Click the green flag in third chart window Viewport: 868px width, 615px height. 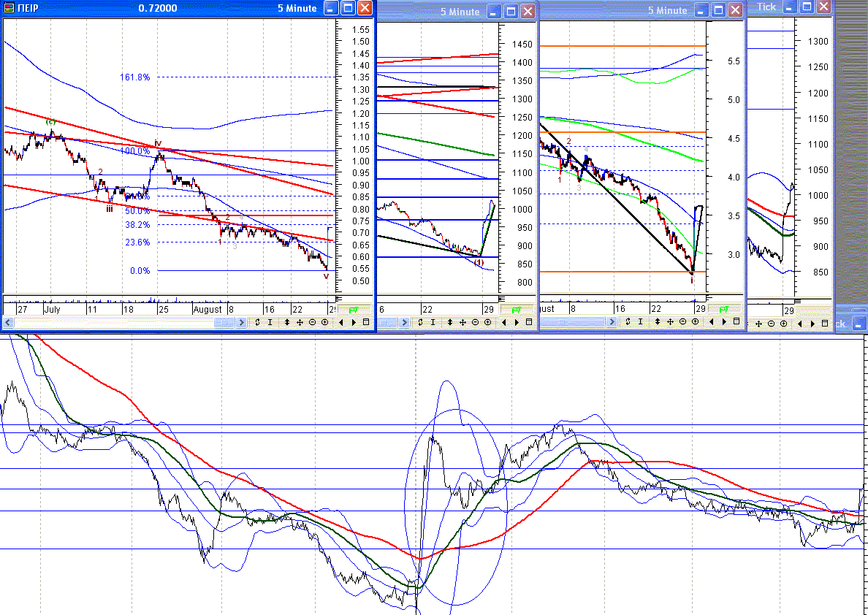[724, 309]
